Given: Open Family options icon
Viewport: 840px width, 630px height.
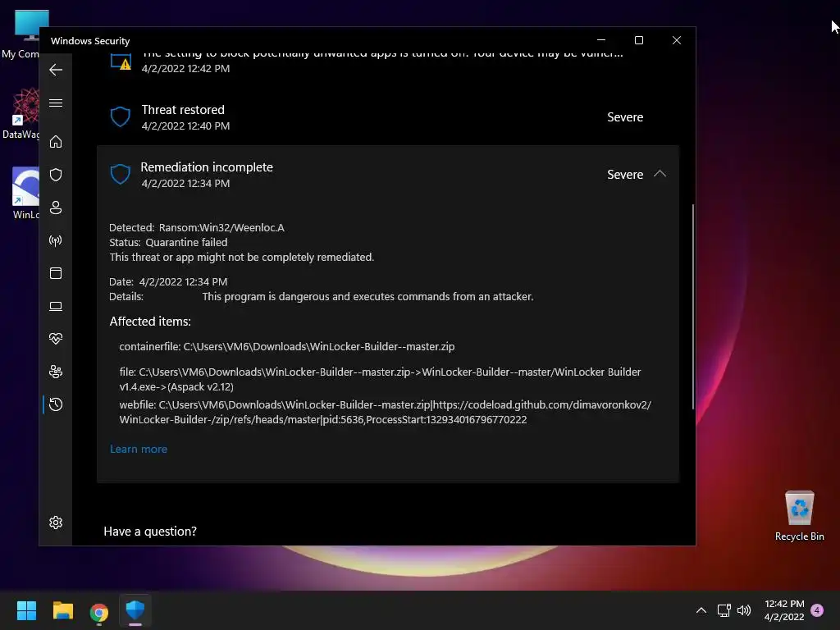Looking at the screenshot, I should pos(56,372).
